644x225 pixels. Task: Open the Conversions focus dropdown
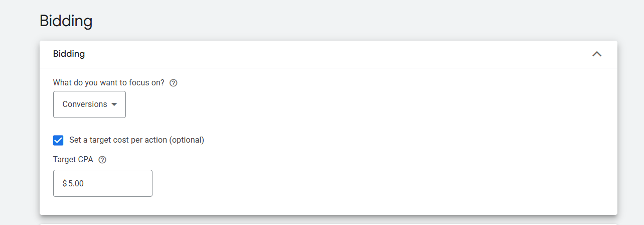click(x=89, y=104)
